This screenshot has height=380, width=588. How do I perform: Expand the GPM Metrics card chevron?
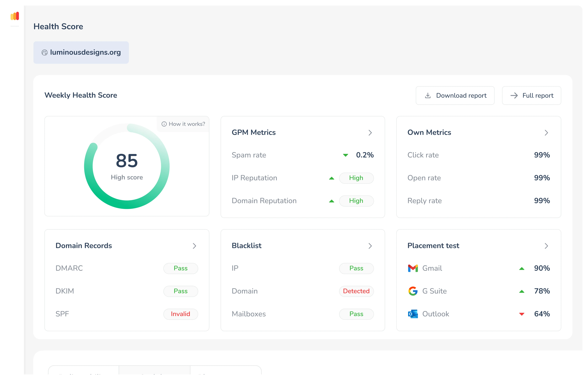pyautogui.click(x=370, y=133)
